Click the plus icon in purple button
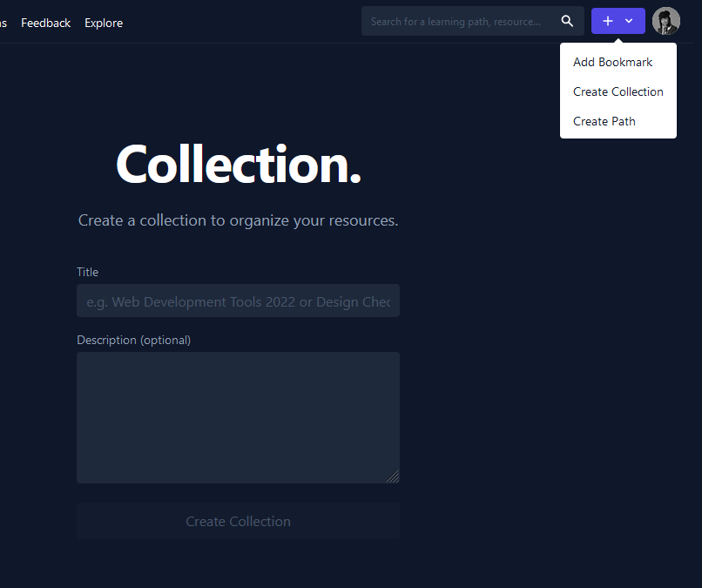 click(608, 21)
